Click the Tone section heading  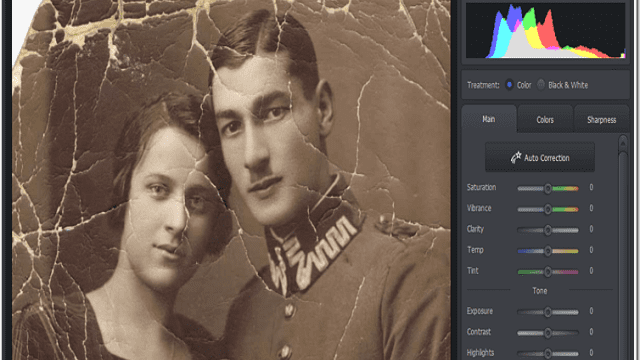540,291
